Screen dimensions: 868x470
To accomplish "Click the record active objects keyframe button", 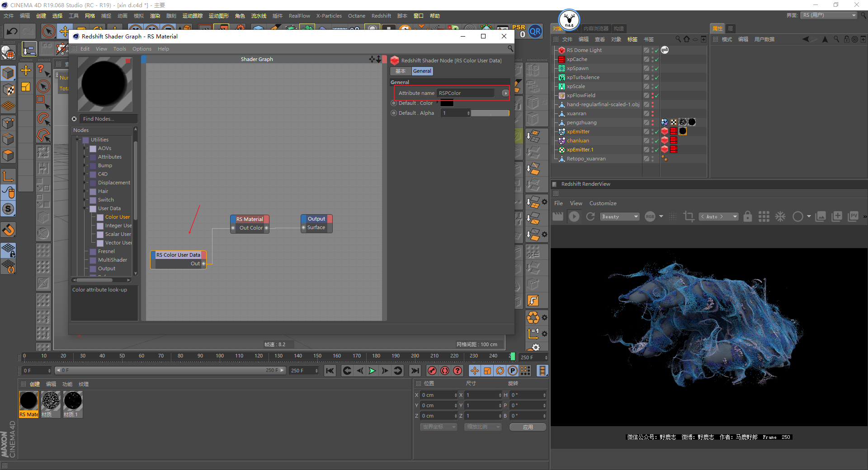I will coord(432,371).
